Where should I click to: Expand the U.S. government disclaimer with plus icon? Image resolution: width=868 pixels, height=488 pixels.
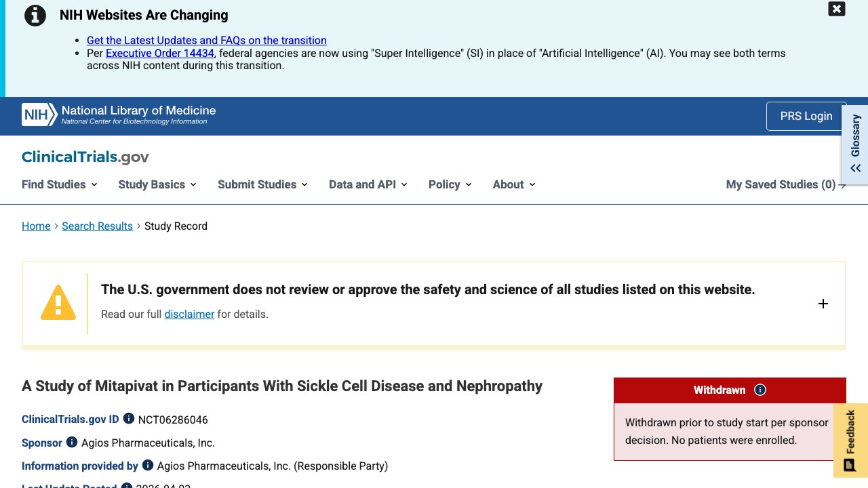pos(823,304)
